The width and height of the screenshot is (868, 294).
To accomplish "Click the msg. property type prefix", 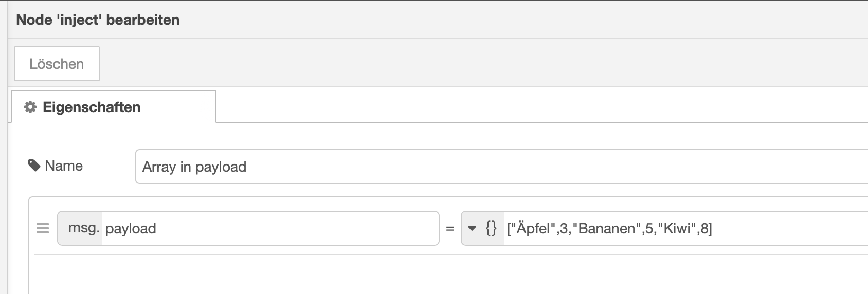I will (82, 228).
